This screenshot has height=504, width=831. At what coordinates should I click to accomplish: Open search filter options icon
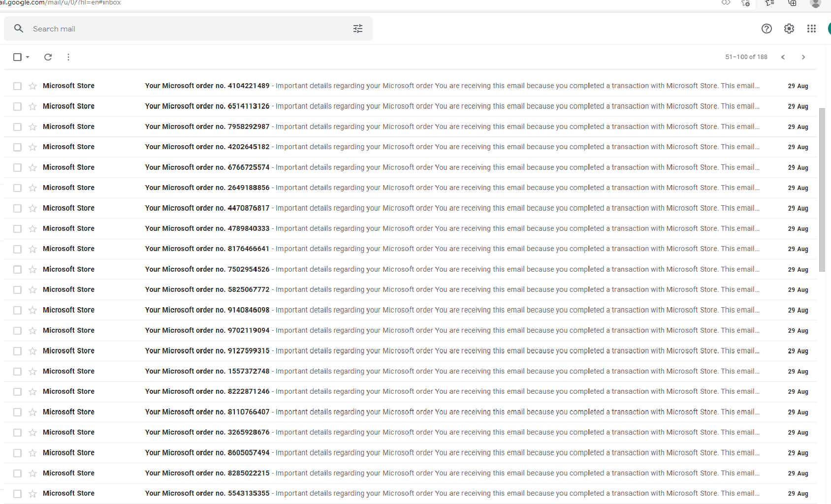point(358,29)
